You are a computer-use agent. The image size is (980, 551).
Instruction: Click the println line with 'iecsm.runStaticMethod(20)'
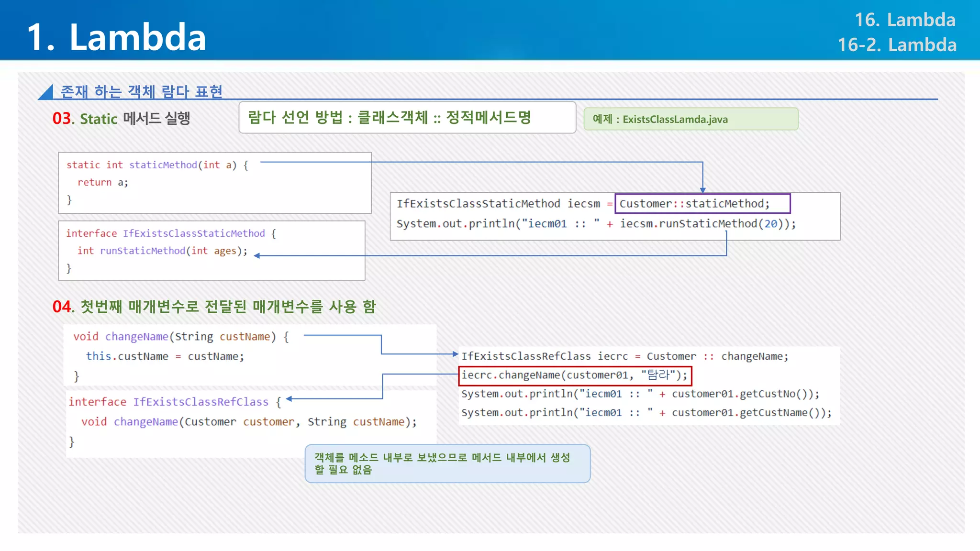pos(596,223)
